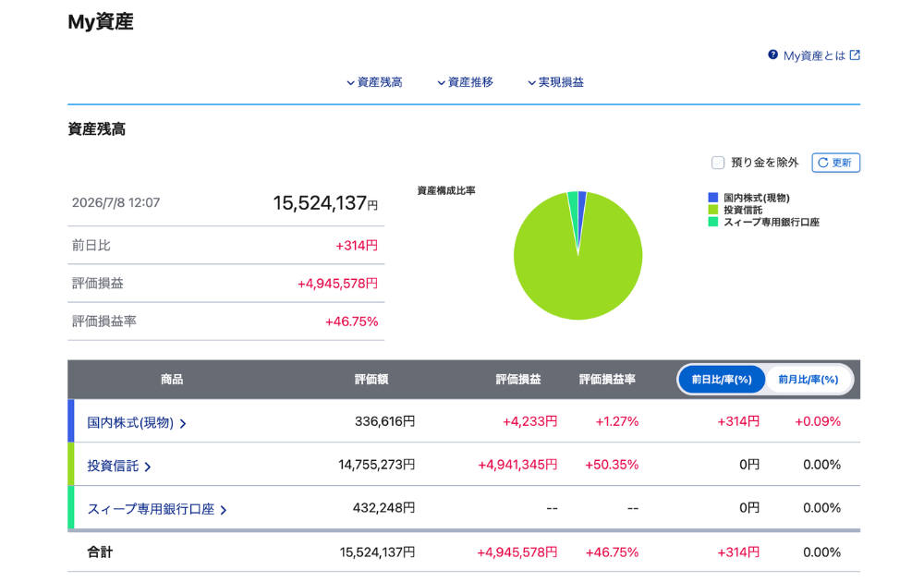The image size is (924, 582).
Task: Click the 投資信託 legend label
Action: point(743,210)
